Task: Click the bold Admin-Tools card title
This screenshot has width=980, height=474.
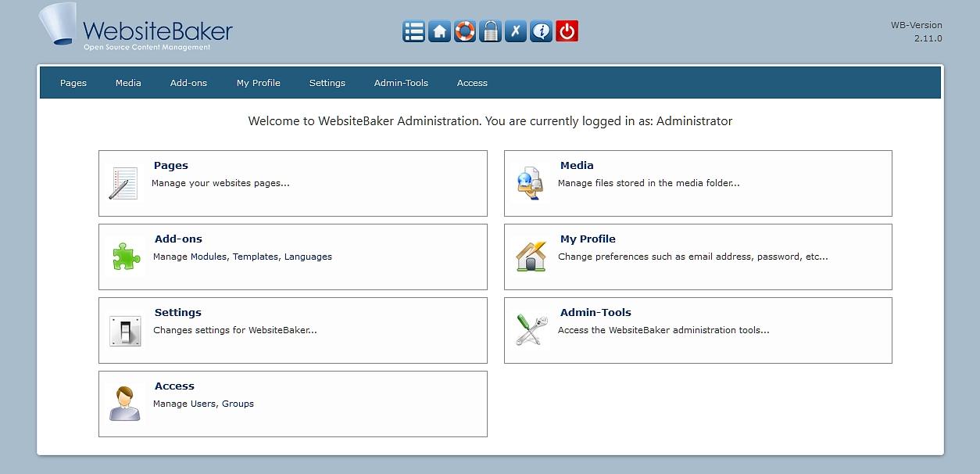Action: (596, 312)
